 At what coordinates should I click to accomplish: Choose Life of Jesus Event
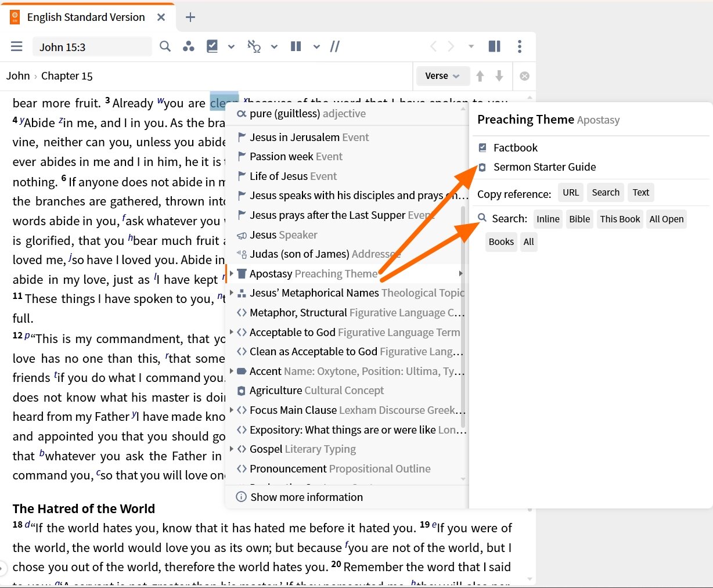tap(347, 176)
